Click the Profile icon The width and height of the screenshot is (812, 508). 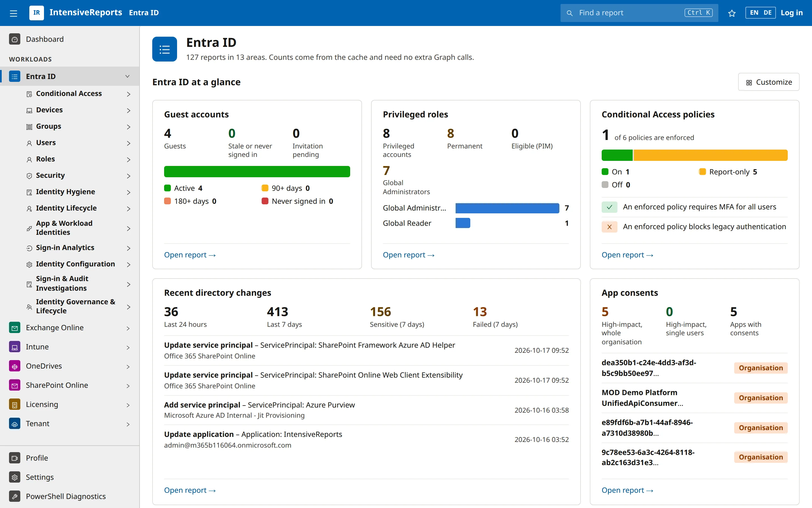click(x=14, y=458)
